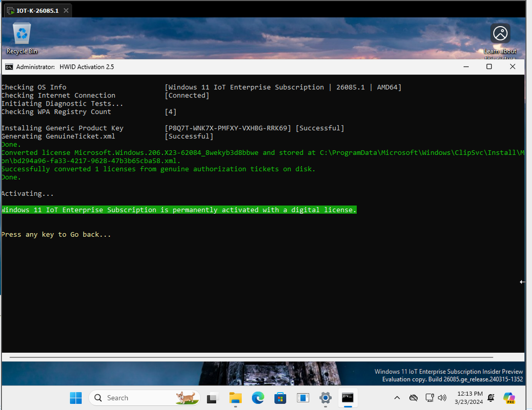
Task: Click the taskbar Search box
Action: point(144,398)
